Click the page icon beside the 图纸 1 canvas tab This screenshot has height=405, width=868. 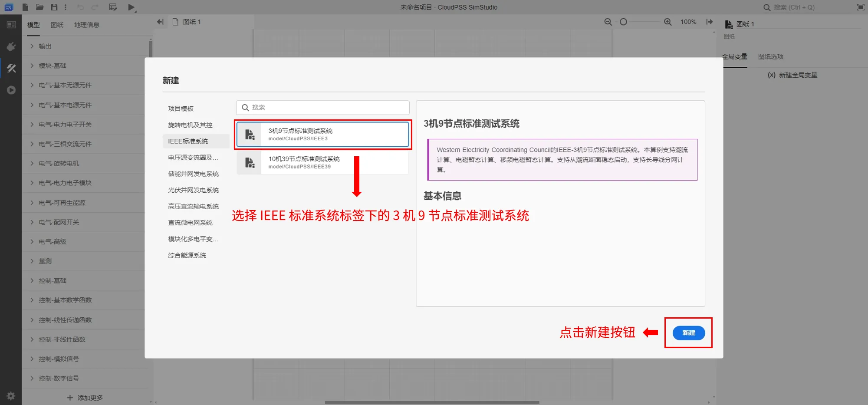click(175, 22)
